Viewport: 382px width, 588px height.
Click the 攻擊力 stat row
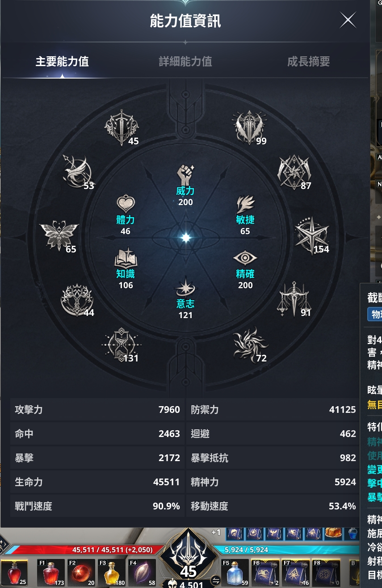point(97,410)
